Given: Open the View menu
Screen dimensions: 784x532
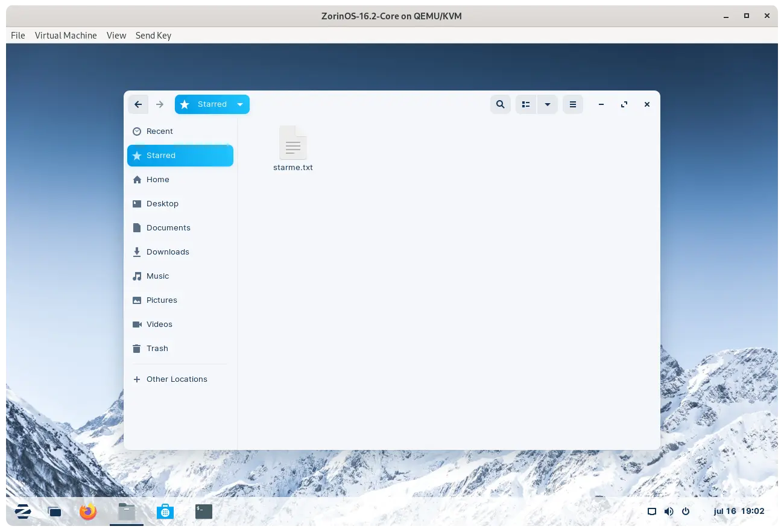Looking at the screenshot, I should click(116, 36).
